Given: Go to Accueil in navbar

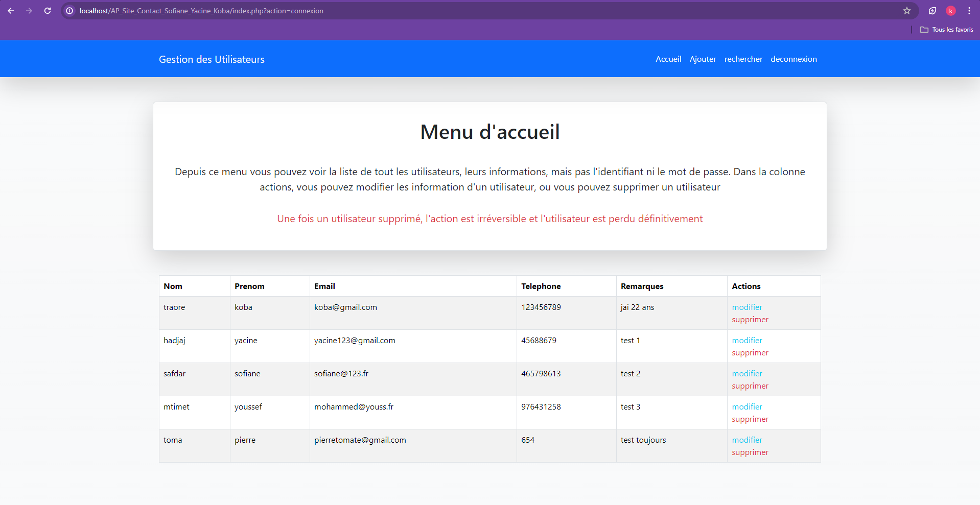Looking at the screenshot, I should click(x=668, y=59).
